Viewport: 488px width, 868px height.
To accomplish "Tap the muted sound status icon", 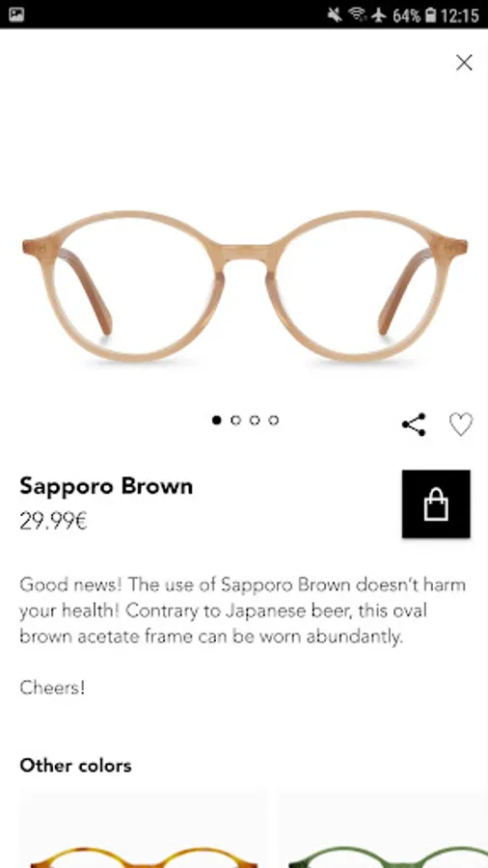I will click(x=335, y=14).
